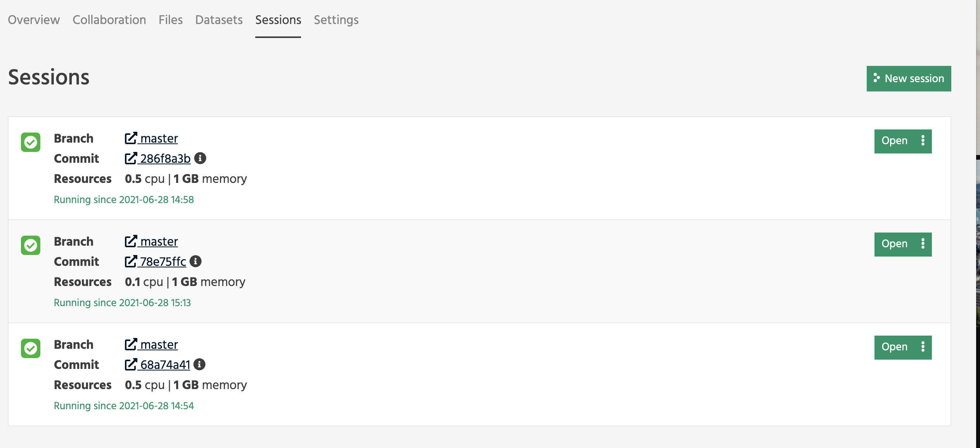Open the info icon next to commit 68a74a41
Screen dimensions: 980x448
tap(200, 364)
